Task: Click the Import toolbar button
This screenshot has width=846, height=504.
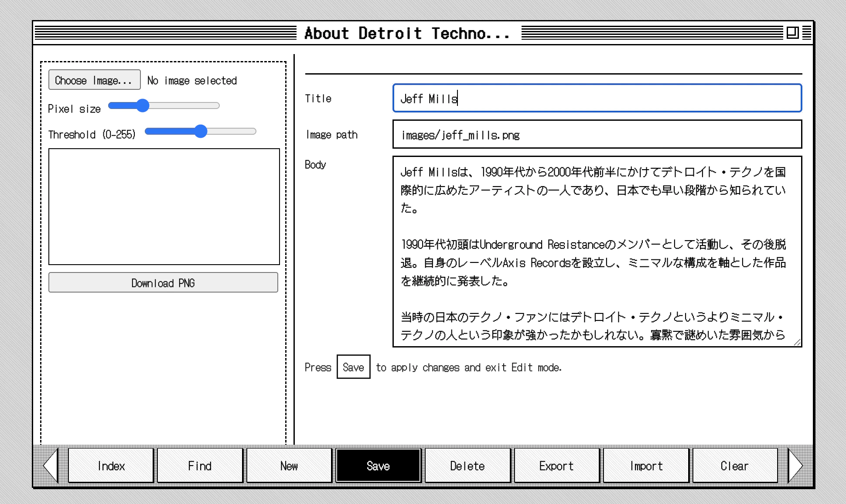Action: pyautogui.click(x=646, y=466)
